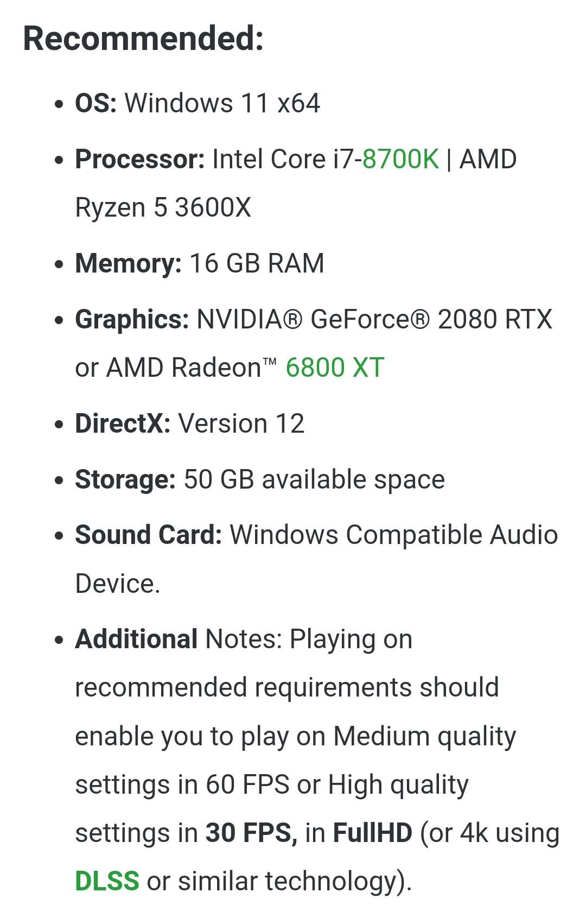This screenshot has width=586, height=924.
Task: Click the Version 12 text
Action: [241, 423]
